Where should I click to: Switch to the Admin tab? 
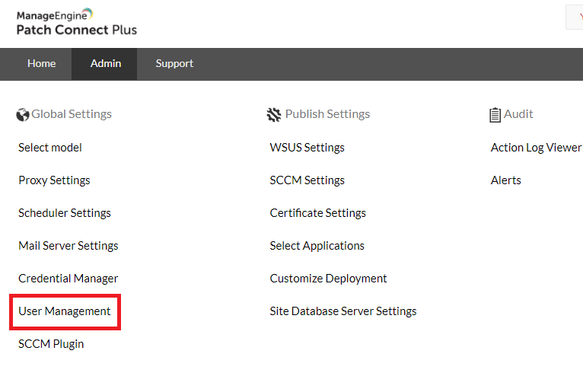[105, 64]
